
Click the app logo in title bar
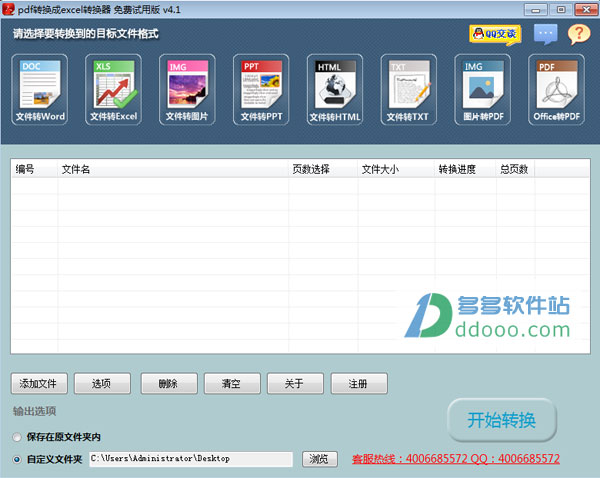[8, 9]
